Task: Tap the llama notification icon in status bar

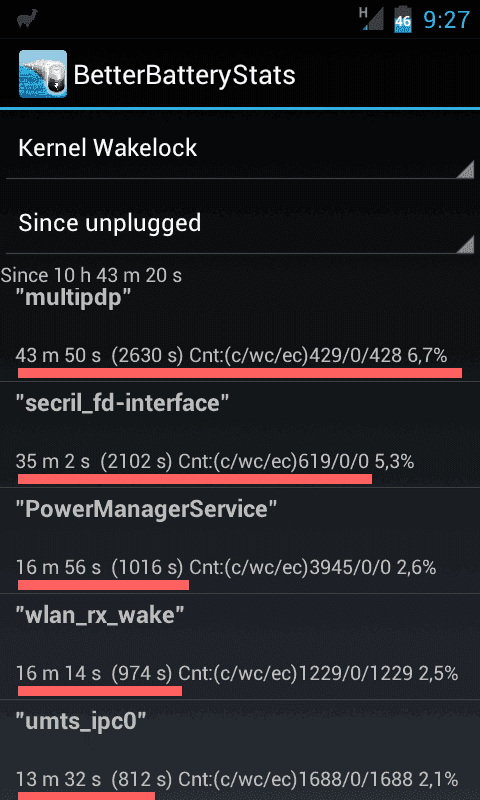Action: point(27,20)
